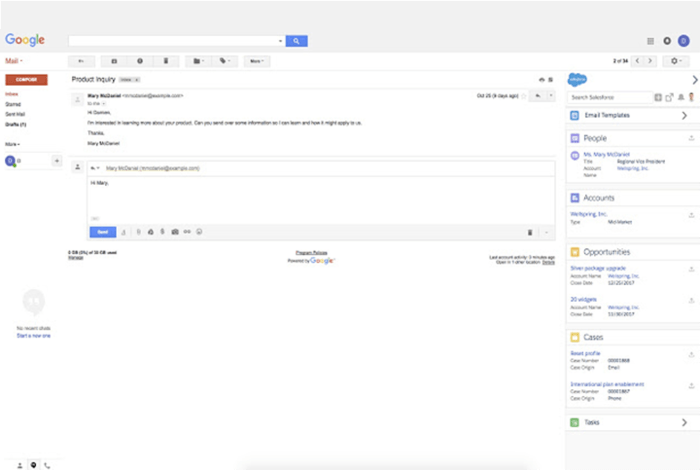Screen dimensions: 700x470
Task: Open the Google apps grid
Action: coord(651,41)
